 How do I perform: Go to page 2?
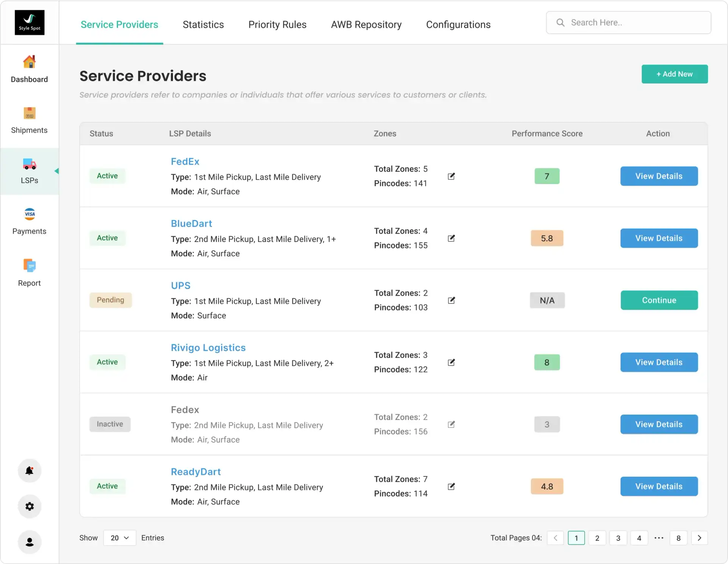(x=597, y=538)
